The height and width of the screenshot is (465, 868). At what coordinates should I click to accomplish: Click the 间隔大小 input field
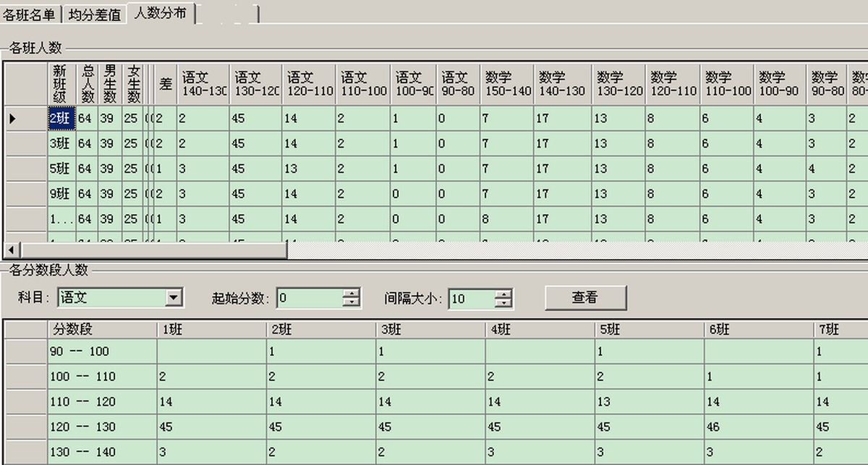point(472,297)
